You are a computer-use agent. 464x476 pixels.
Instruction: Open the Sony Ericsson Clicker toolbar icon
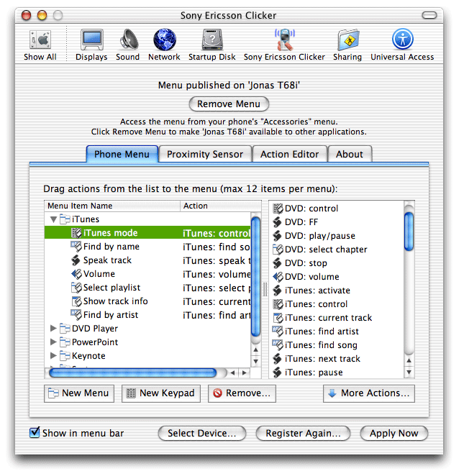click(284, 45)
